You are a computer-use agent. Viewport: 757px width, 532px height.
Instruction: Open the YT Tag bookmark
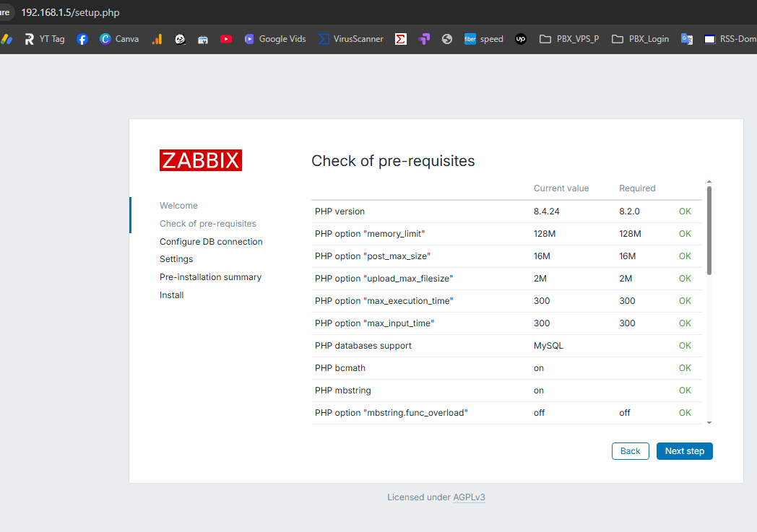44,39
